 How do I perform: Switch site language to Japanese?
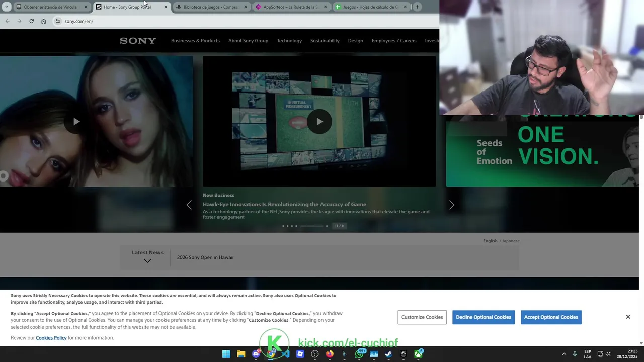(x=511, y=241)
